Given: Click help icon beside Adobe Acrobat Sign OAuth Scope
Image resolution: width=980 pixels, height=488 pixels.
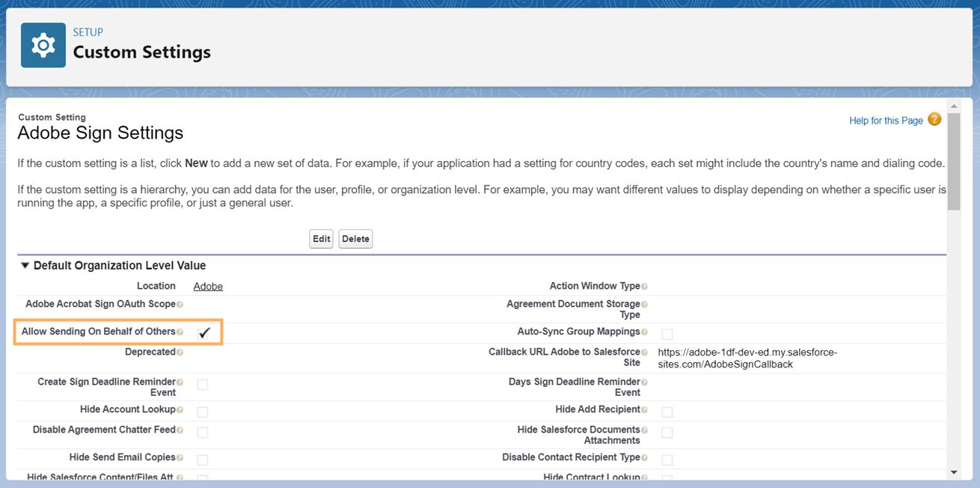Looking at the screenshot, I should (x=180, y=305).
